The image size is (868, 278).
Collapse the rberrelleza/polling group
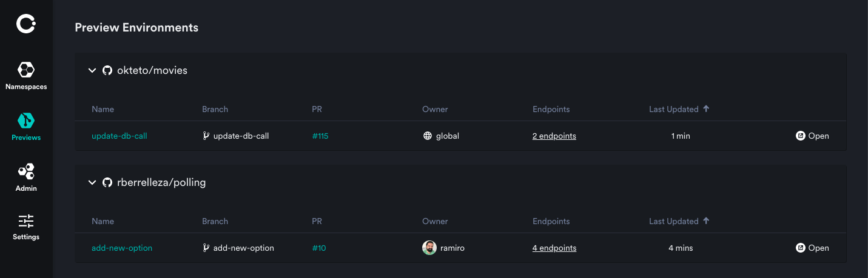[x=92, y=182]
